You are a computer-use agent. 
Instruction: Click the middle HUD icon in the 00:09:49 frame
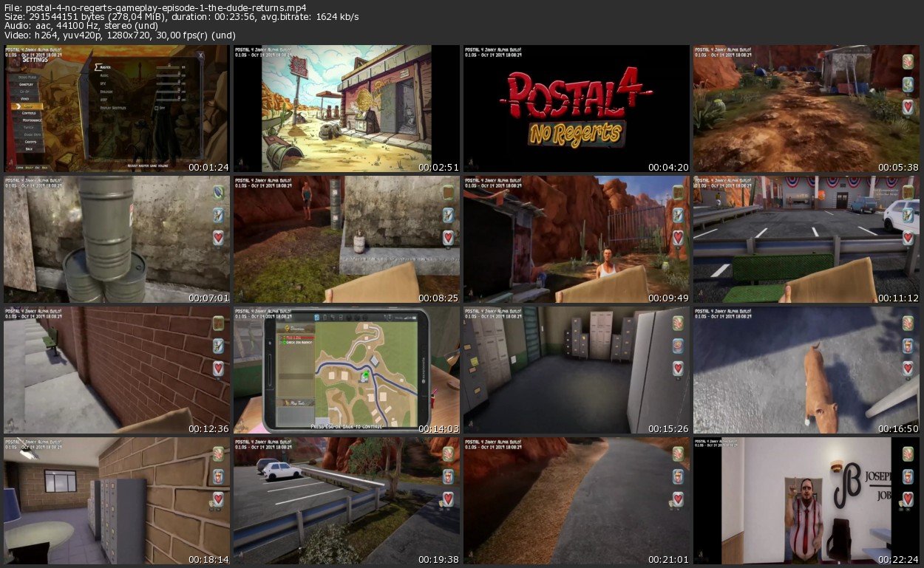click(679, 215)
